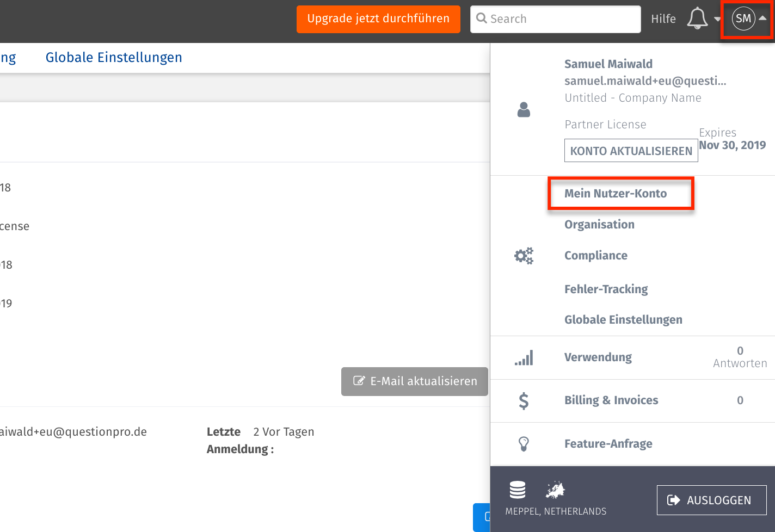This screenshot has width=775, height=532.
Task: Select Organisation from the account menu
Action: (599, 225)
